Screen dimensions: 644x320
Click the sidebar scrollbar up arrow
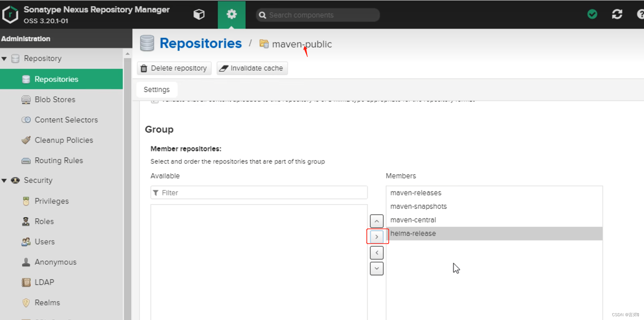pyautogui.click(x=128, y=54)
